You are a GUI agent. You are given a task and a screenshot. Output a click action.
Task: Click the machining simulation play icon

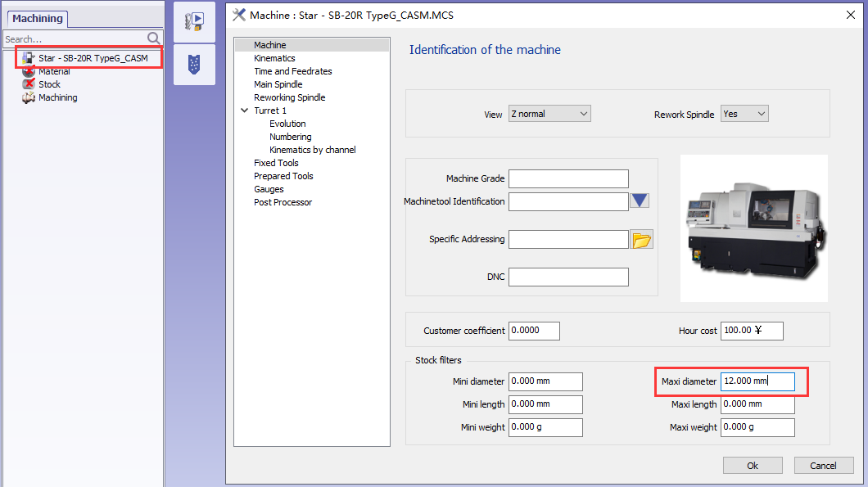coord(195,22)
